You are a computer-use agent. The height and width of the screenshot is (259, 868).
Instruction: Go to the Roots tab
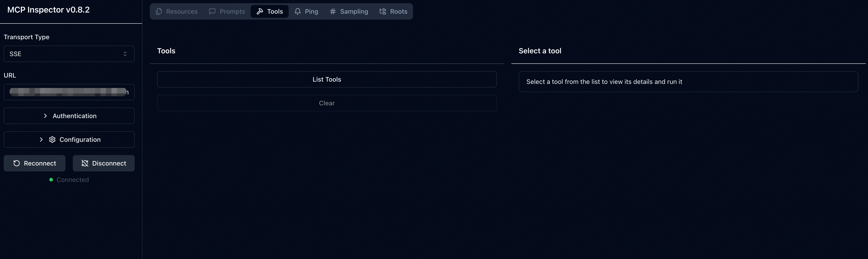(x=398, y=11)
